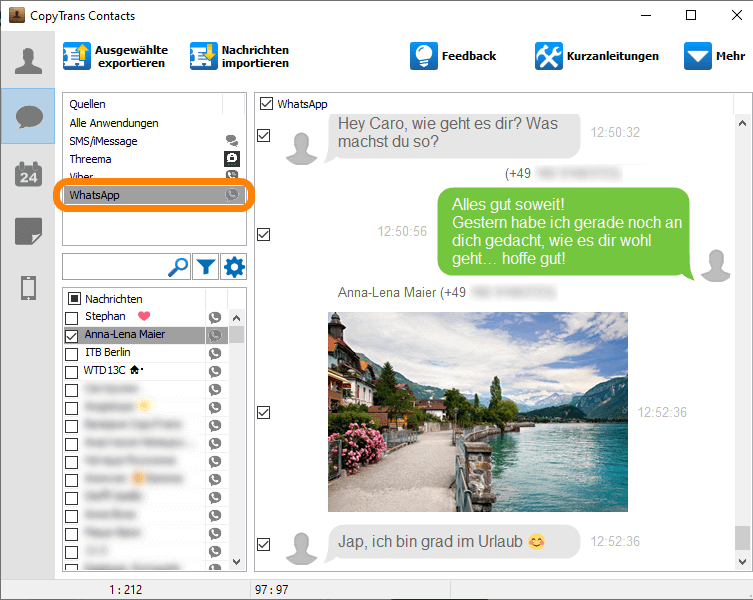Select the WhatsApp source row
The width and height of the screenshot is (753, 600).
[x=154, y=195]
